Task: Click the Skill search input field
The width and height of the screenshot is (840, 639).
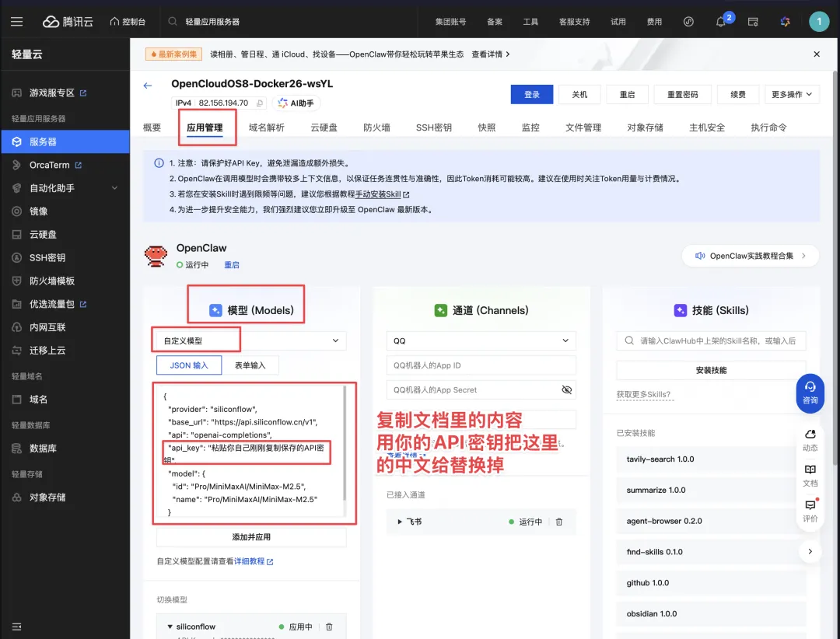Action: (711, 340)
